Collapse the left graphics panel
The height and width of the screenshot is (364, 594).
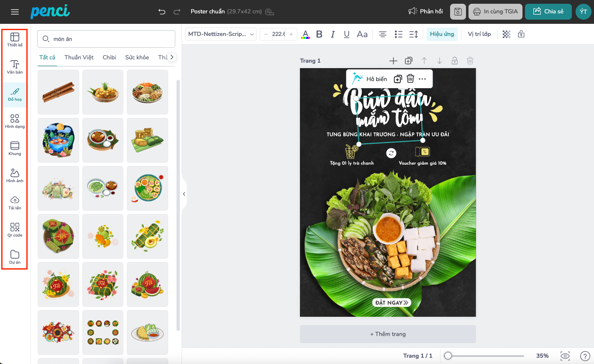(184, 194)
